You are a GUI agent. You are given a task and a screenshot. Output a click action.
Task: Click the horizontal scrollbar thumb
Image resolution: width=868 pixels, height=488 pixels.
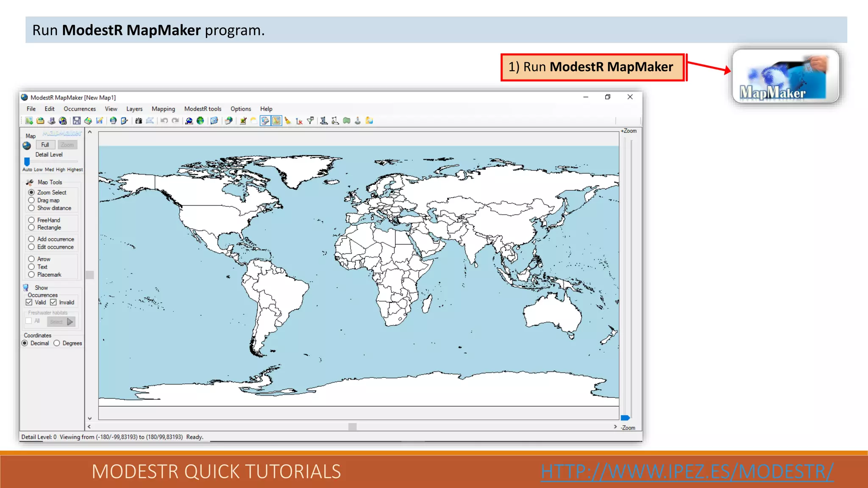352,427
